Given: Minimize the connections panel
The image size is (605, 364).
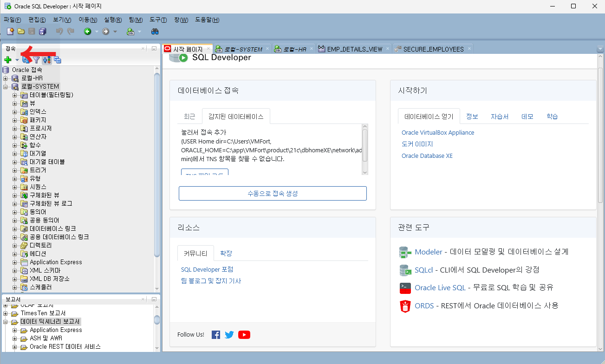Looking at the screenshot, I should point(154,48).
